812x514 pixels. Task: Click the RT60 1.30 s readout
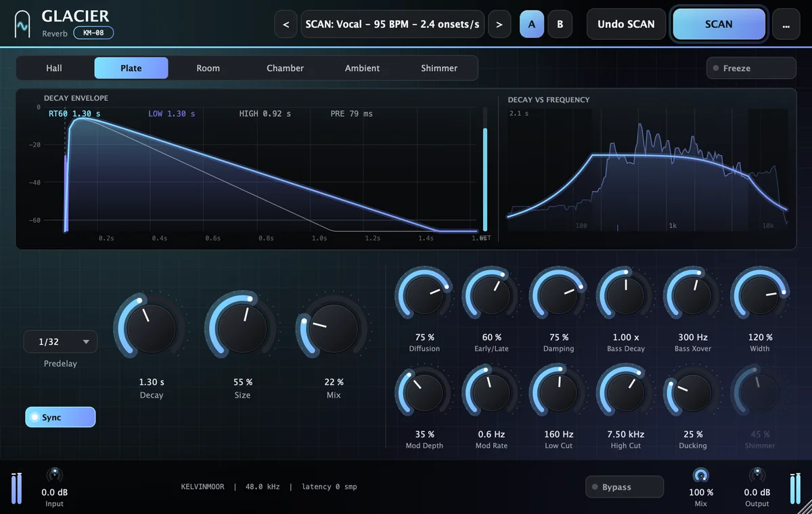click(x=74, y=114)
